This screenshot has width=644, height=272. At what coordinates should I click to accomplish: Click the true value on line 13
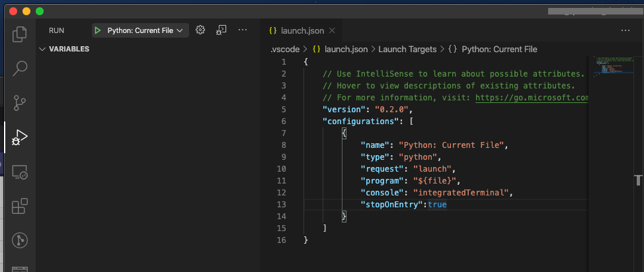[437, 205]
